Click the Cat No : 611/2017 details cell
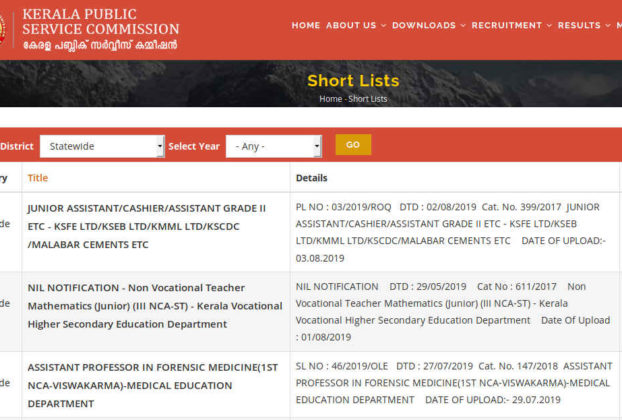 454,312
